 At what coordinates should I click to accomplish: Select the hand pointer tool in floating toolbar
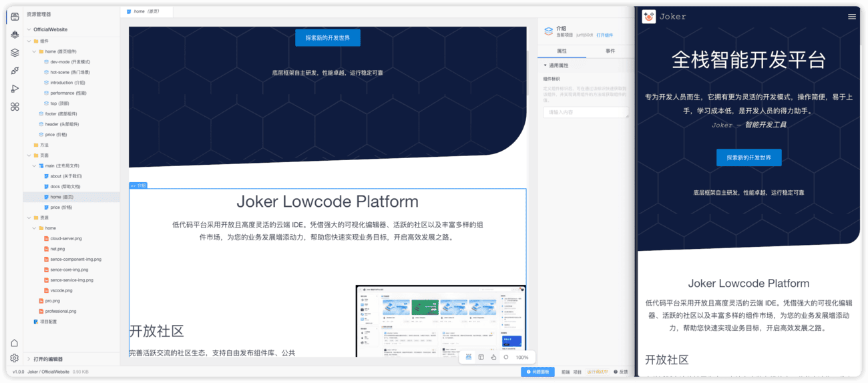pyautogui.click(x=493, y=358)
